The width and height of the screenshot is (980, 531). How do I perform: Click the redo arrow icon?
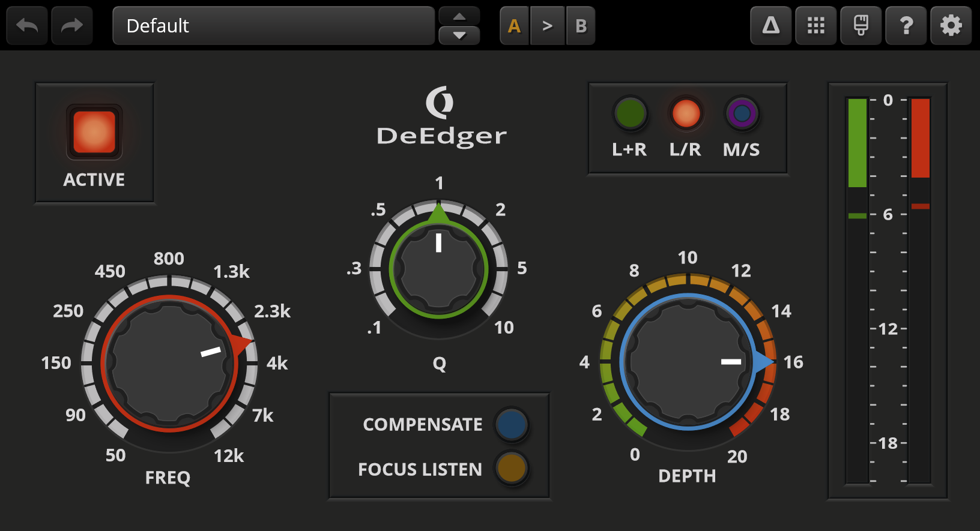tap(72, 26)
